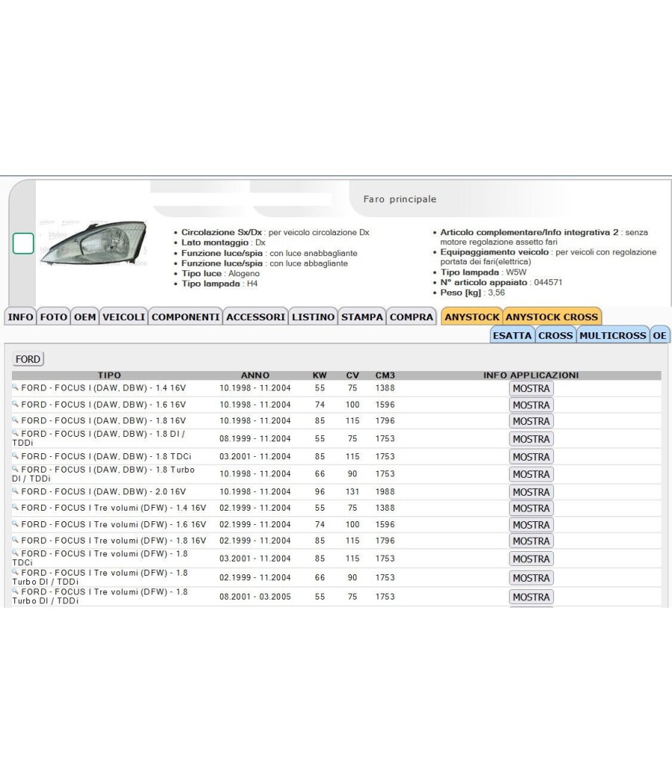The height and width of the screenshot is (784, 672).
Task: Click MOSTRA for FOCUS I (DAW, DBW) 1.4 16V
Action: (531, 388)
